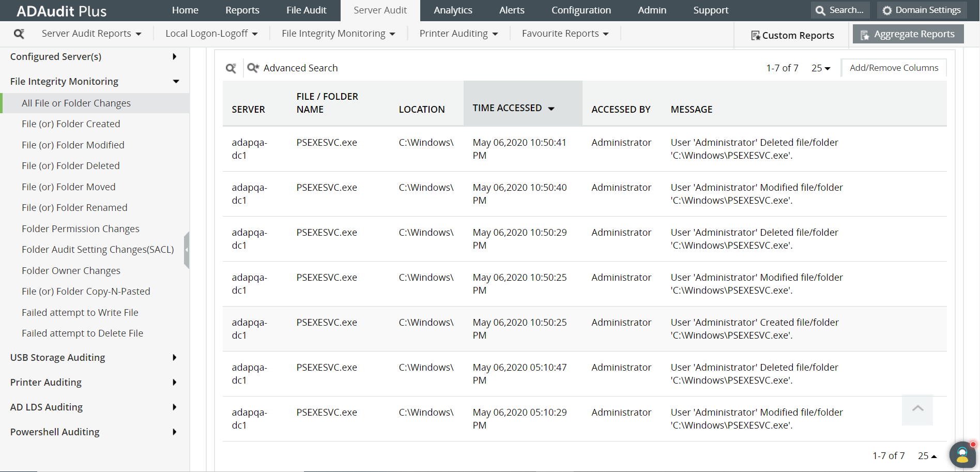Open File (or) Folder Renamed report
The image size is (980, 472).
point(74,208)
